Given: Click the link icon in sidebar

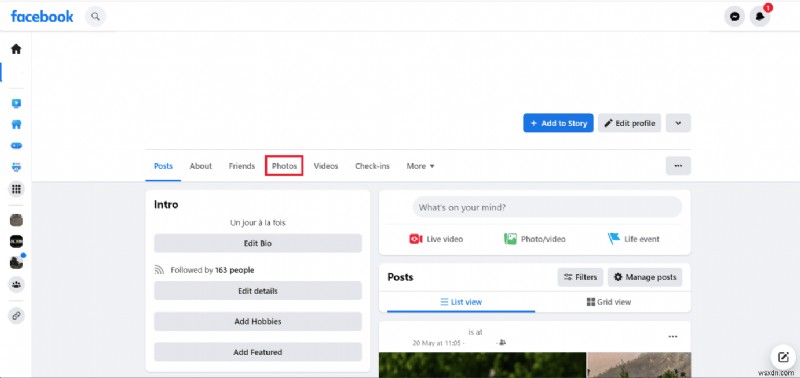Looking at the screenshot, I should (16, 316).
